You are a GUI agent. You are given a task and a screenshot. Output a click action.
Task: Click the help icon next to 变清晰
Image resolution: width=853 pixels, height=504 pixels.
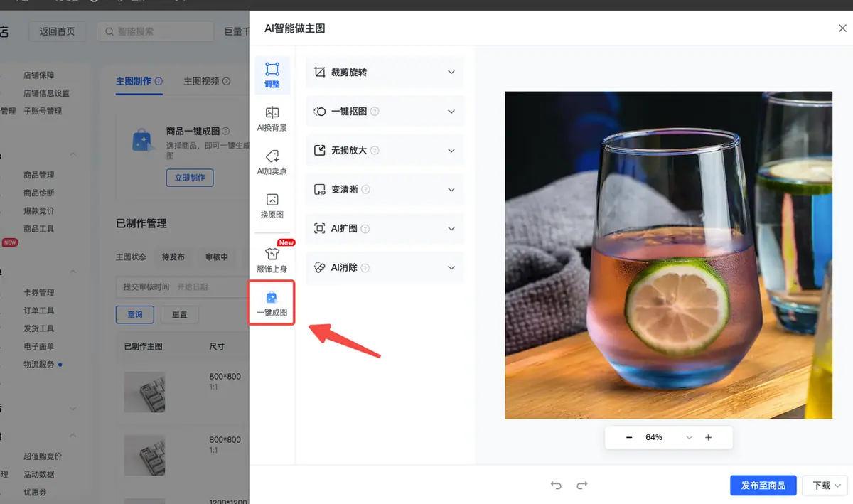pyautogui.click(x=365, y=190)
